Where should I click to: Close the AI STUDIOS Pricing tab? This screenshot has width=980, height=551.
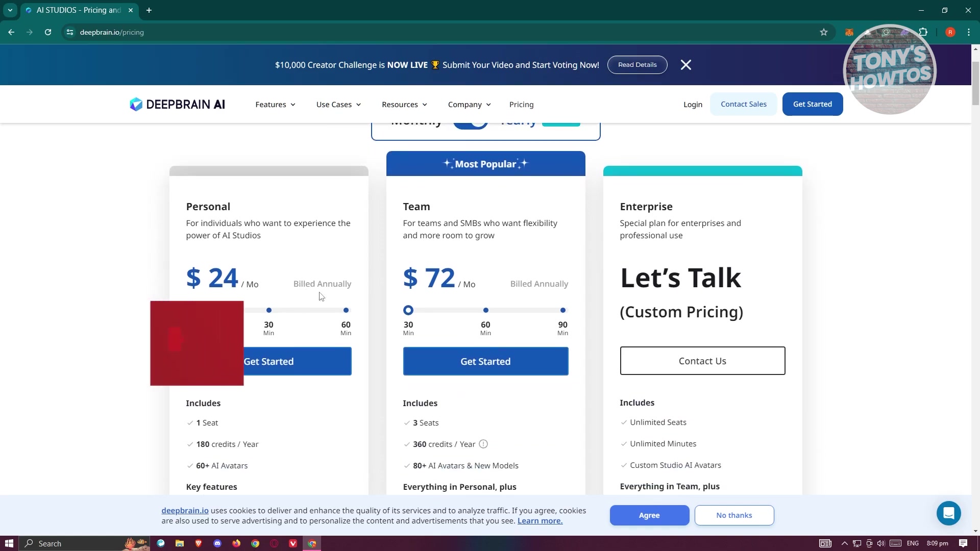tap(131, 10)
